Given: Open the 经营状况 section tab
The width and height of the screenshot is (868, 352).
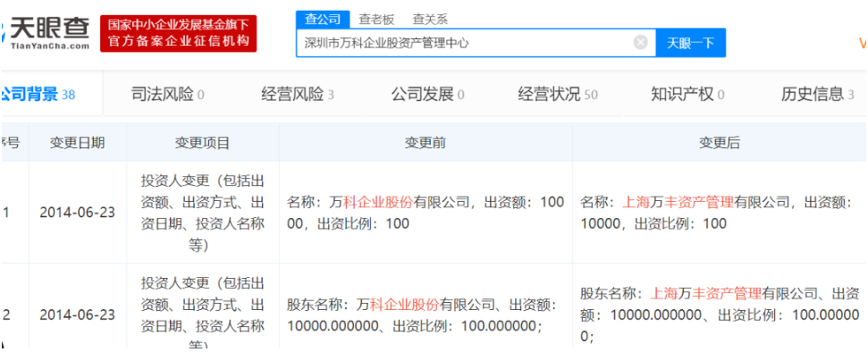Looking at the screenshot, I should pos(558,95).
